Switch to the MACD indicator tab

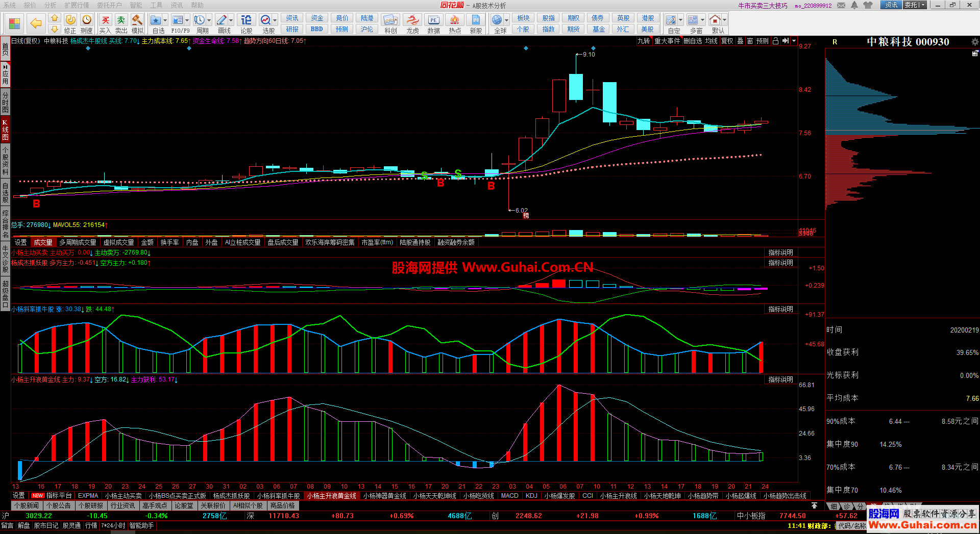coord(509,496)
